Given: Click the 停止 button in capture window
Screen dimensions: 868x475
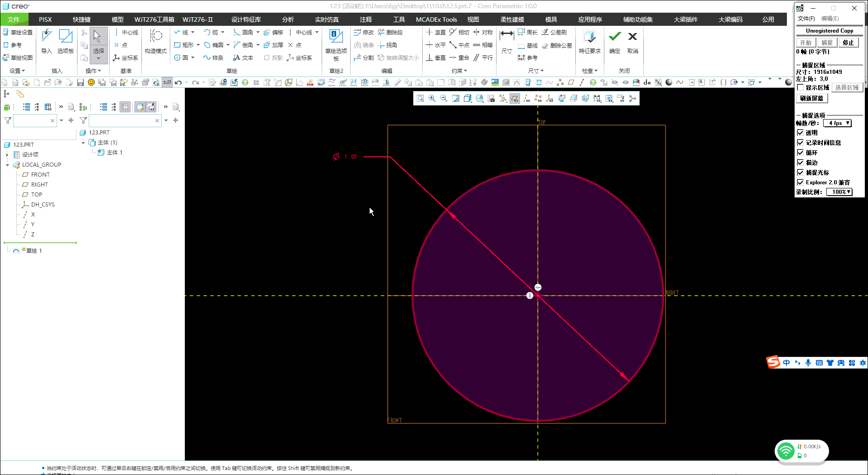Looking at the screenshot, I should 849,43.
